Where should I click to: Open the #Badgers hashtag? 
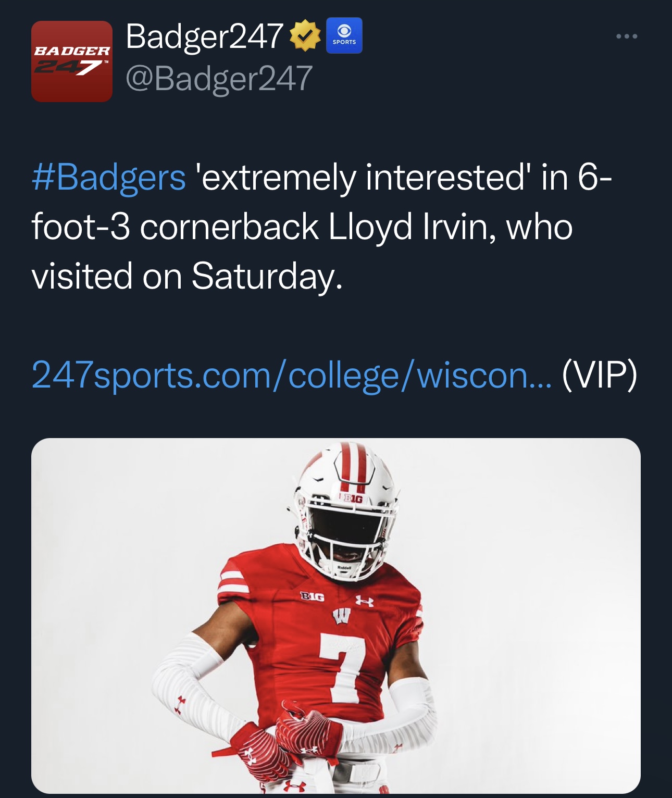(x=109, y=177)
